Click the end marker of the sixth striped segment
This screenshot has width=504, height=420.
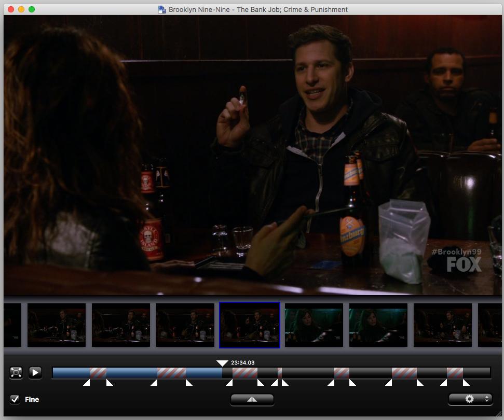[420, 383]
